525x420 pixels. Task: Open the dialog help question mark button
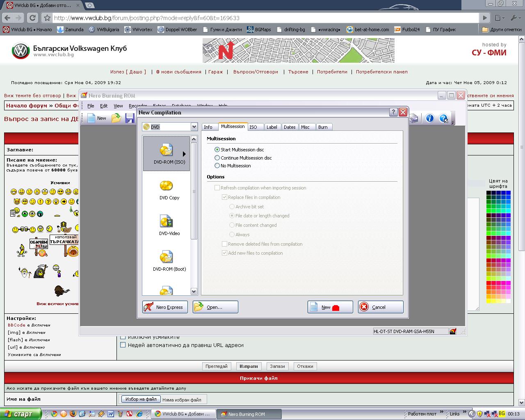(393, 112)
